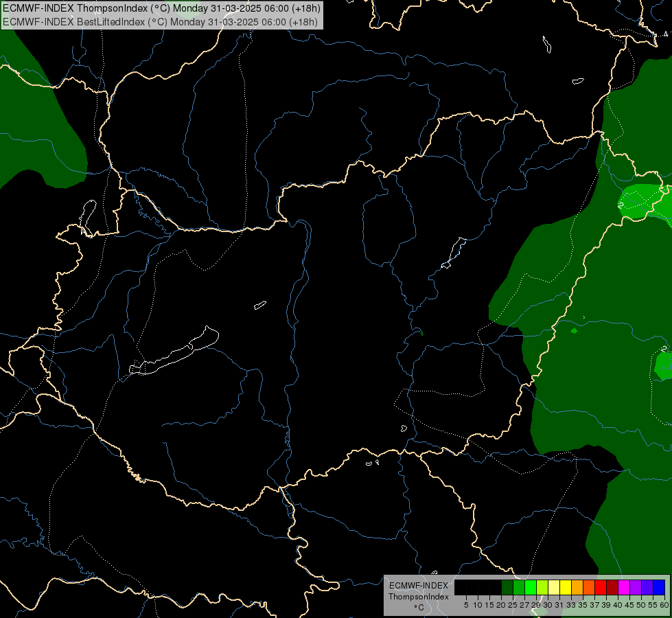
Task: Click the violet 50-55 legend swatch
Action: coord(647,587)
